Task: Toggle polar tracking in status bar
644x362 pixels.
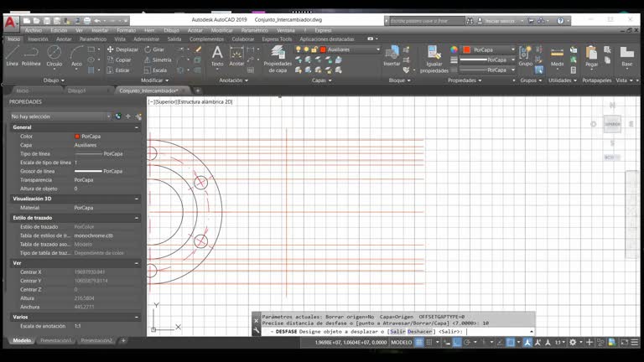Action: [x=467, y=342]
